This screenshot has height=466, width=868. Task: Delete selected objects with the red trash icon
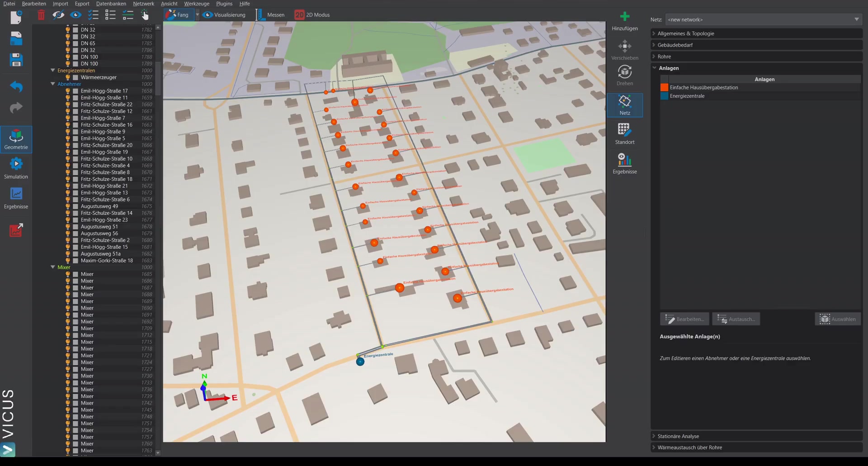pos(41,15)
